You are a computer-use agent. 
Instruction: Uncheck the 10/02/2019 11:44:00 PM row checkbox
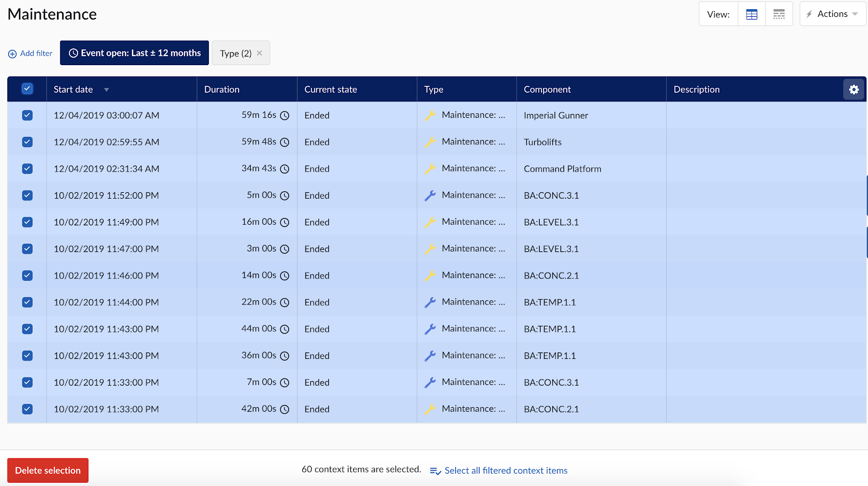click(x=27, y=302)
